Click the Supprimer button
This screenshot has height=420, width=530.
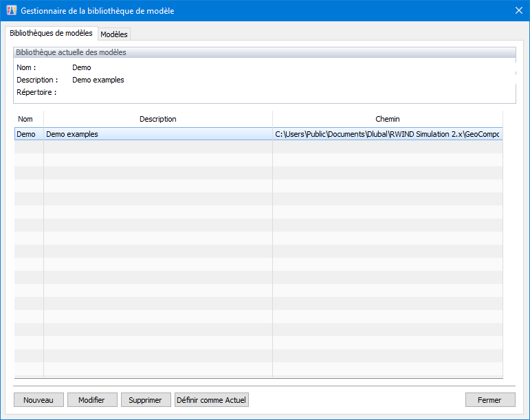(x=146, y=400)
